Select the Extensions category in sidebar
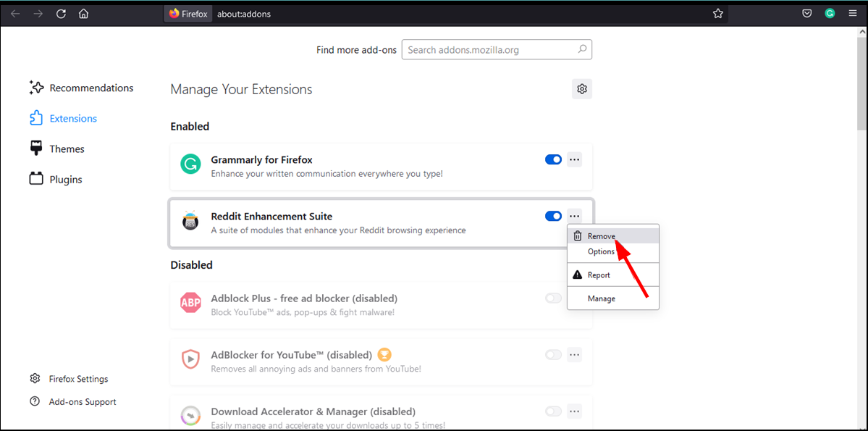Screen dimensions: 868x431 (63, 118)
